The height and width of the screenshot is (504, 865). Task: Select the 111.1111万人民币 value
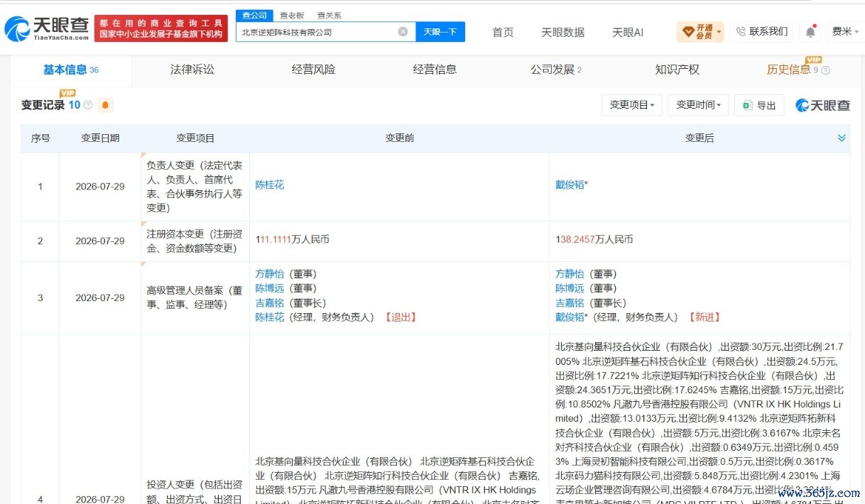(x=292, y=240)
